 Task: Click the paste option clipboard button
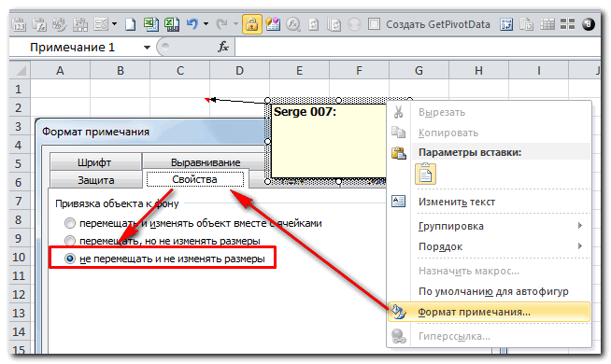pyautogui.click(x=425, y=174)
